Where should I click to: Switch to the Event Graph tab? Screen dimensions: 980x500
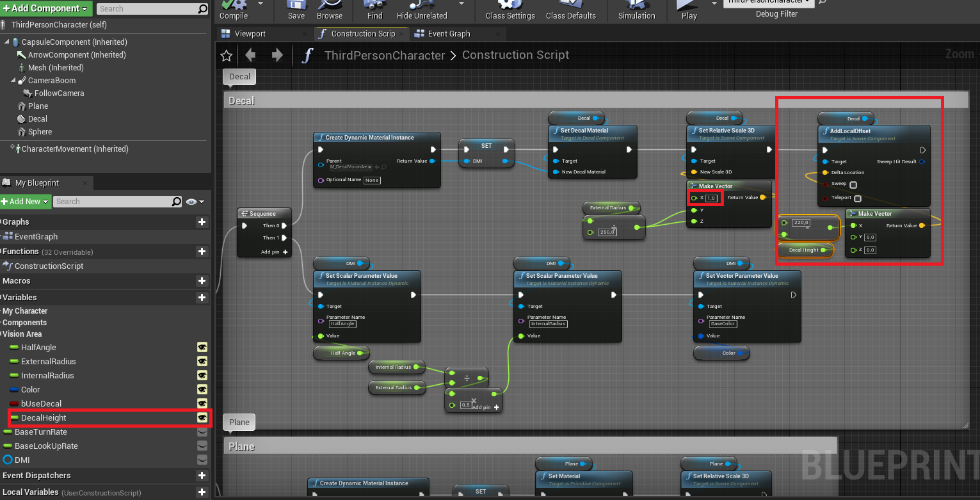point(449,34)
